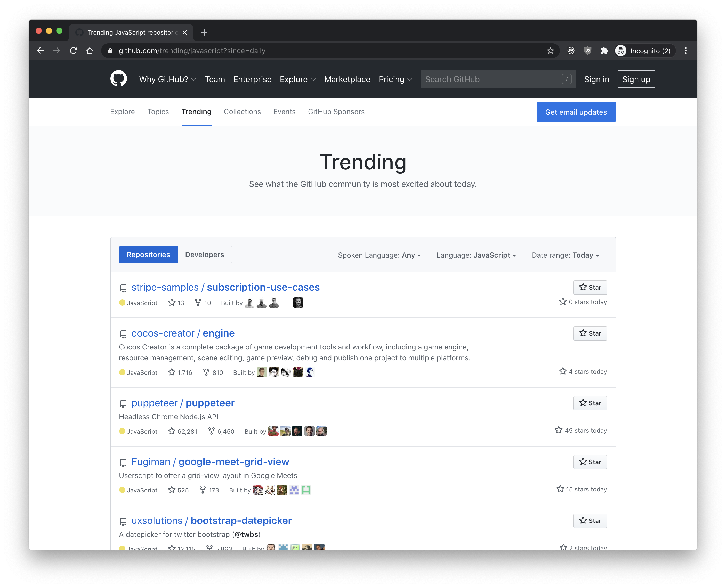
Task: Click star count 525 on google-meet-grid-view
Action: (x=178, y=490)
